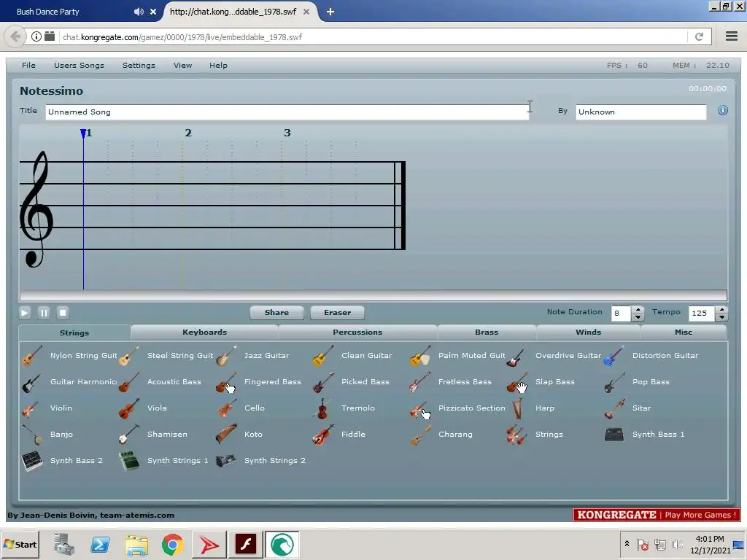The image size is (747, 560).
Task: Click the Title field containing Unnamed Song
Action: 287,112
